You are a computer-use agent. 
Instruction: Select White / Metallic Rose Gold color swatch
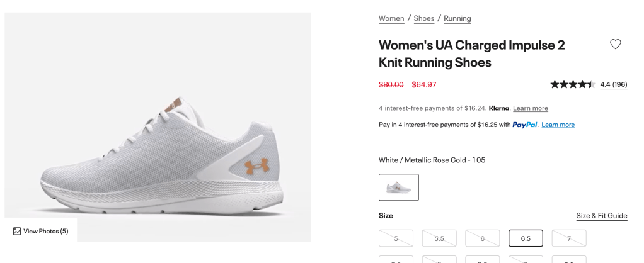(399, 187)
